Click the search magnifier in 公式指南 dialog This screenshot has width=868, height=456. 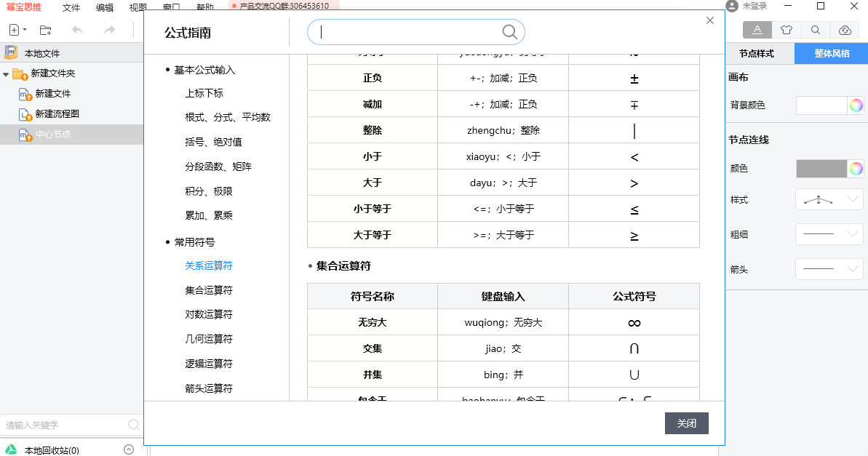pos(509,32)
